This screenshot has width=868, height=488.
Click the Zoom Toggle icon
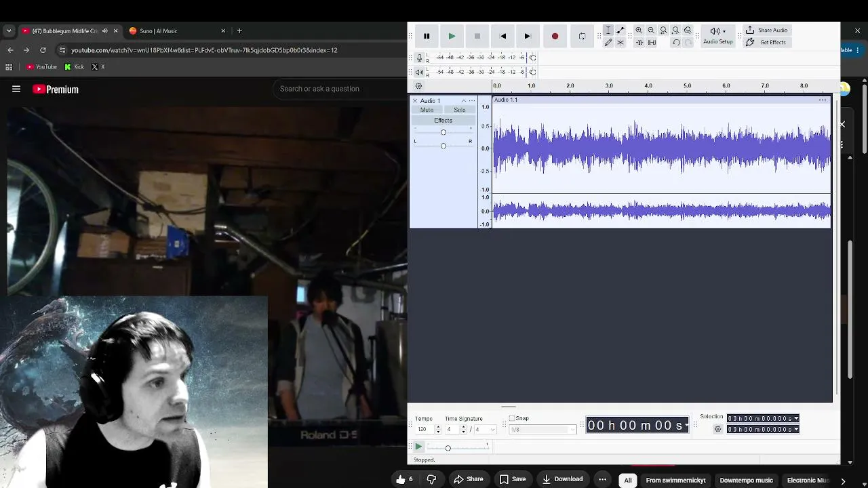click(x=688, y=30)
